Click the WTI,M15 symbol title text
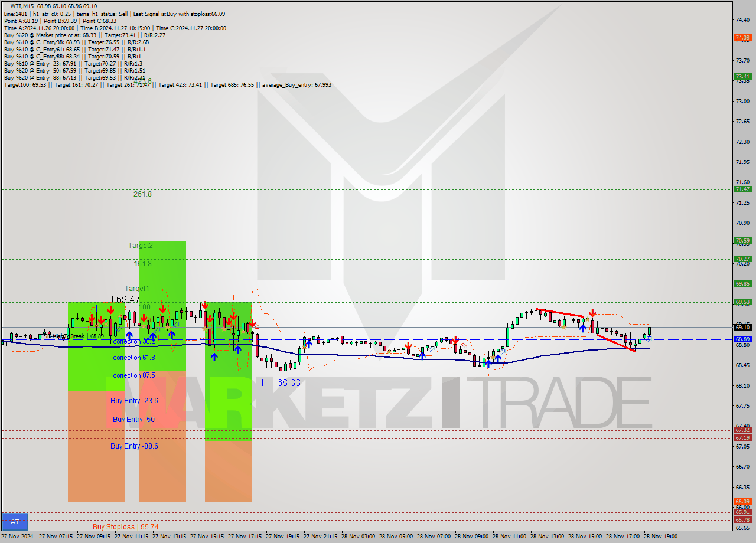Image resolution: width=756 pixels, height=543 pixels. (x=23, y=6)
